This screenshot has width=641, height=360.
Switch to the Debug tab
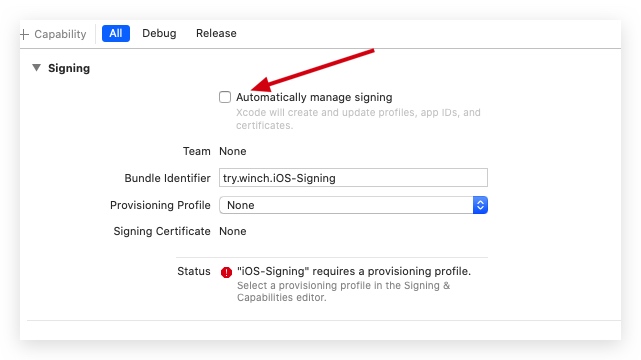click(x=159, y=34)
